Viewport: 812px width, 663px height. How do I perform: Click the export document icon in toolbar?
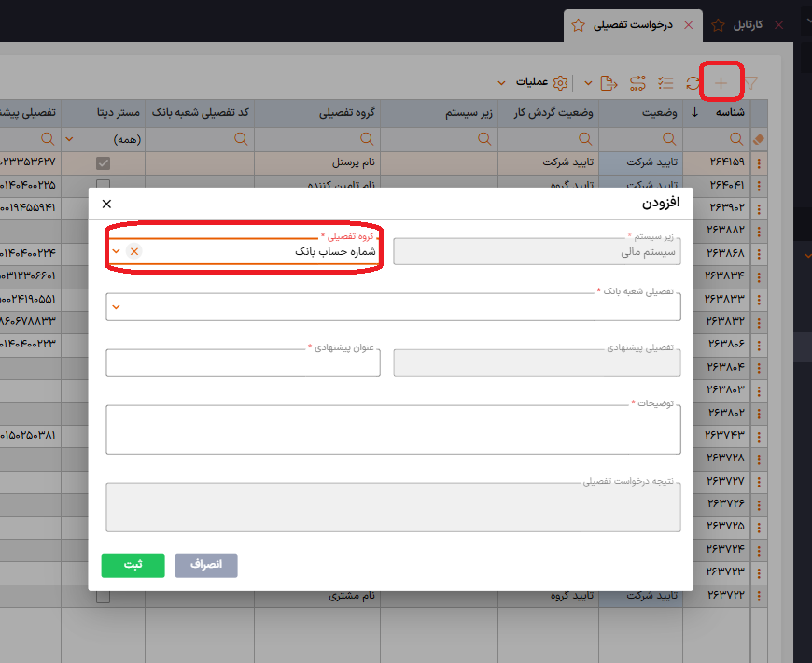tap(609, 83)
